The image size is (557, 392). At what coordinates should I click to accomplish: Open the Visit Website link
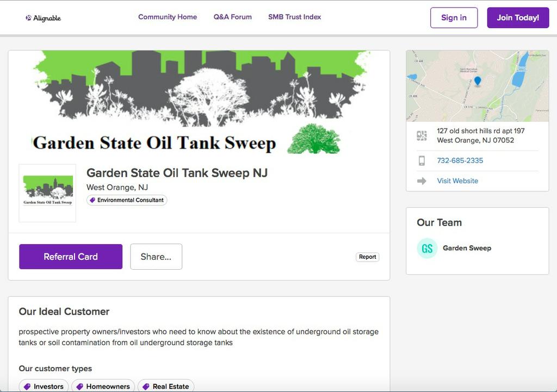[457, 180]
